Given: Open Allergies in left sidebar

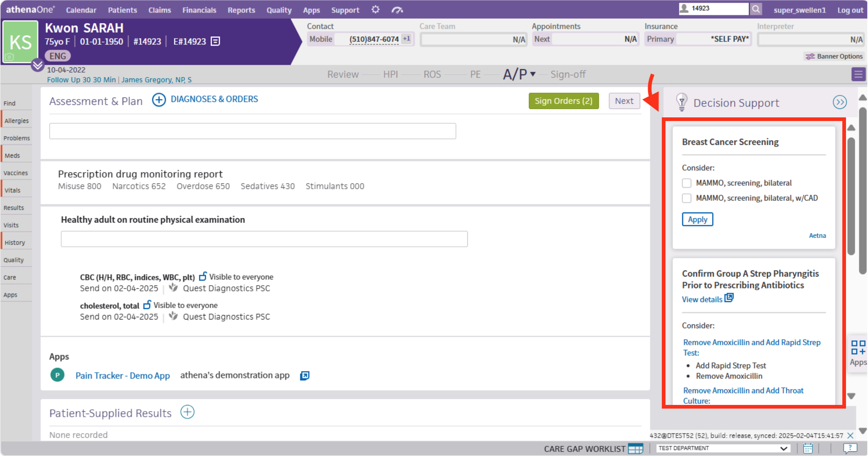Looking at the screenshot, I should 17,121.
